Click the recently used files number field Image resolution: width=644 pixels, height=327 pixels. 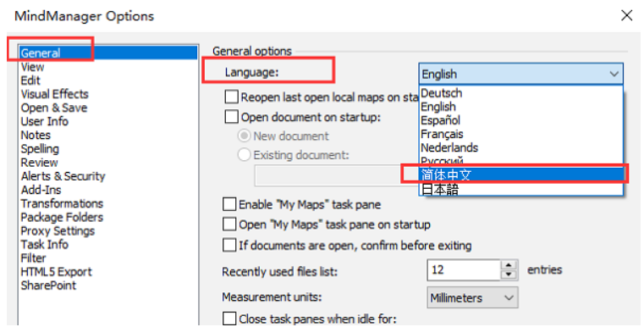coord(464,270)
